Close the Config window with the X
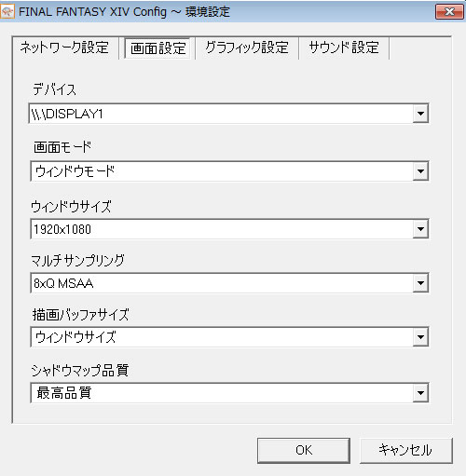 (449, 12)
